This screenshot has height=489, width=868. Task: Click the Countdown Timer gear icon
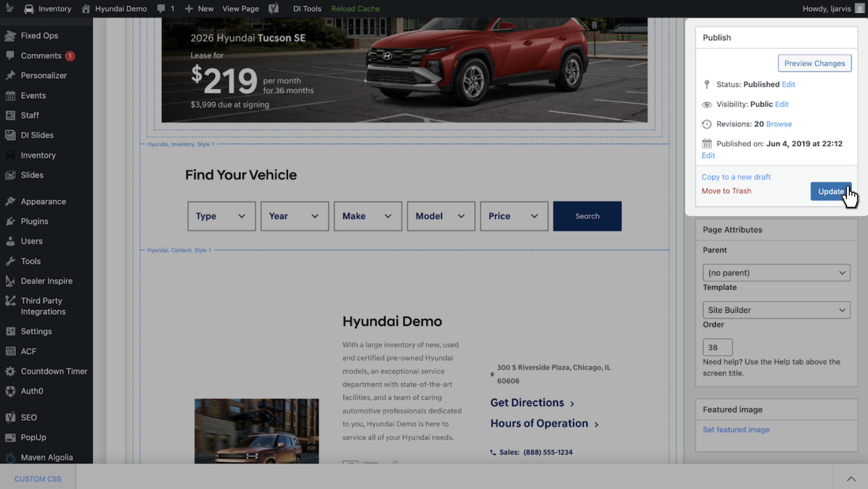10,371
